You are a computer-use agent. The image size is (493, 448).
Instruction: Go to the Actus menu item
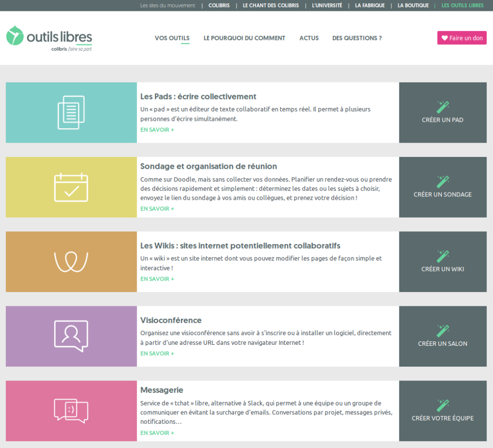tap(309, 38)
